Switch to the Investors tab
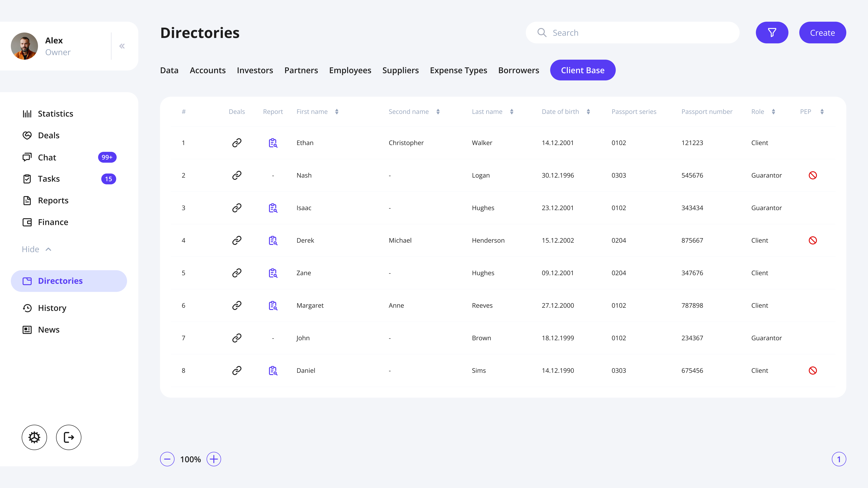This screenshot has width=868, height=488. point(255,70)
